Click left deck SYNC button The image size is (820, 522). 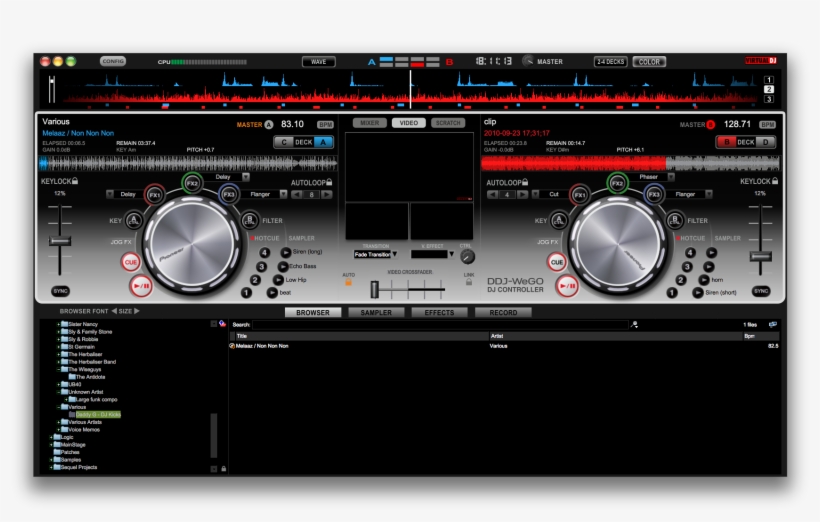tap(61, 291)
